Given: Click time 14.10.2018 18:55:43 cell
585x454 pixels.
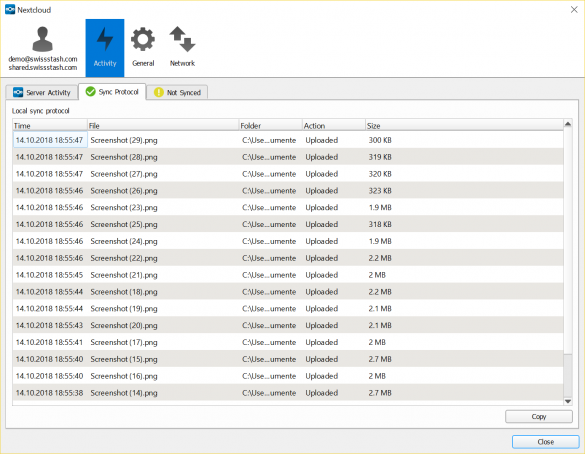Looking at the screenshot, I should point(49,325).
